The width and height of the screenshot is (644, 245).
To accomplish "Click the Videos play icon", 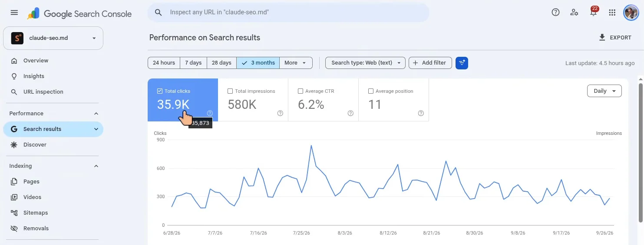I will (14, 197).
